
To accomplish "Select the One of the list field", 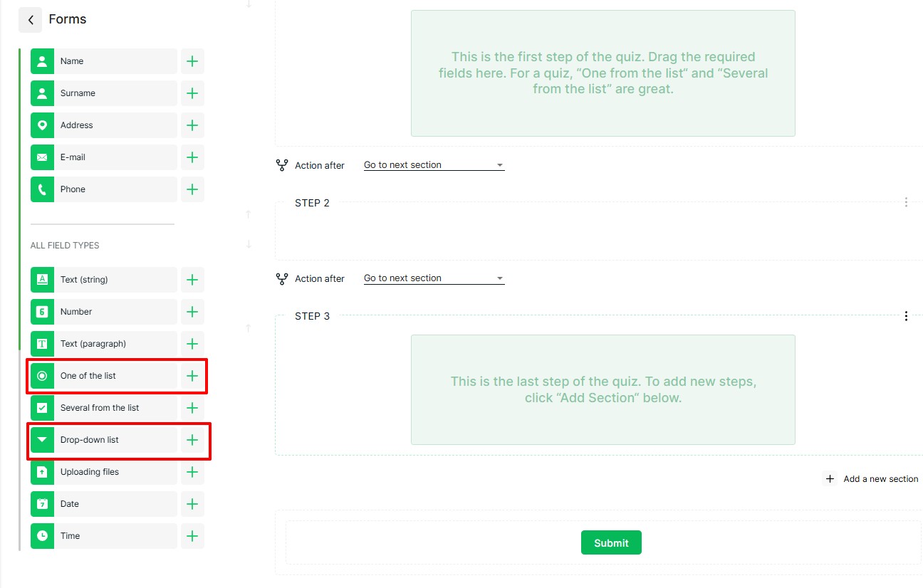I will (103, 376).
